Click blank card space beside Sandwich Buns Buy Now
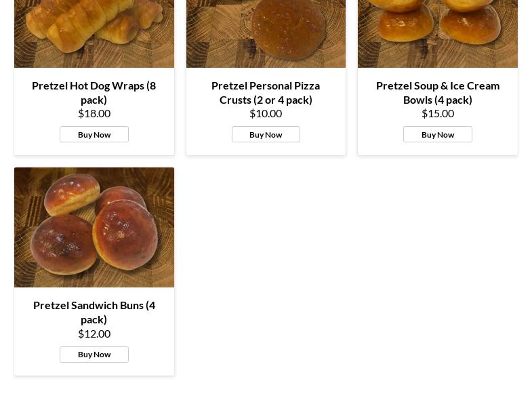Viewport: 532px width, 402px height. tap(151, 355)
